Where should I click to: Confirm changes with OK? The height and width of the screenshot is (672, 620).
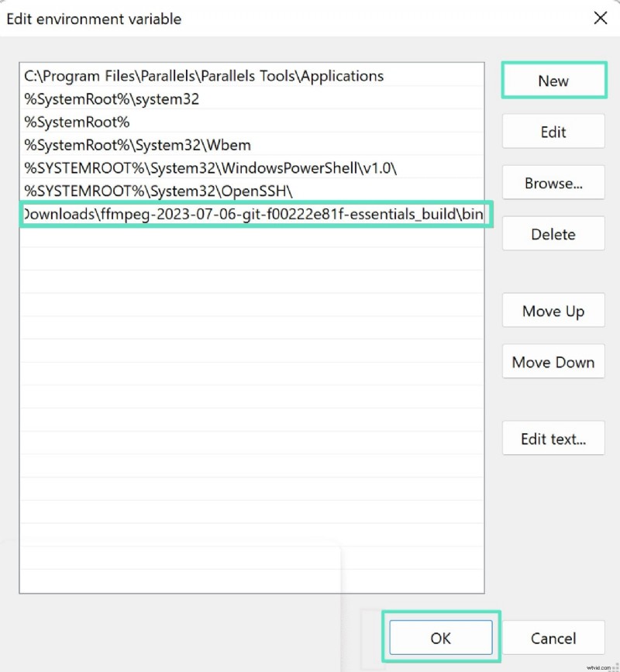coord(440,637)
